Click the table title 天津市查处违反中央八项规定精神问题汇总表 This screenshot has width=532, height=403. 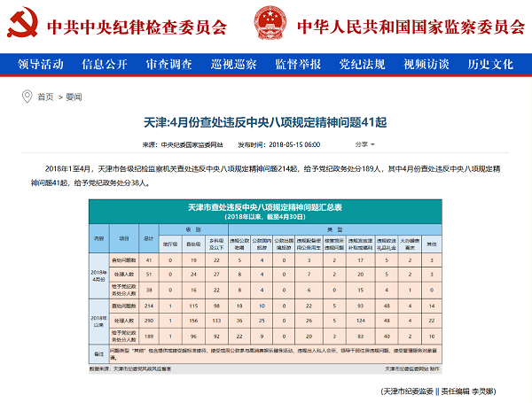[x=265, y=207]
